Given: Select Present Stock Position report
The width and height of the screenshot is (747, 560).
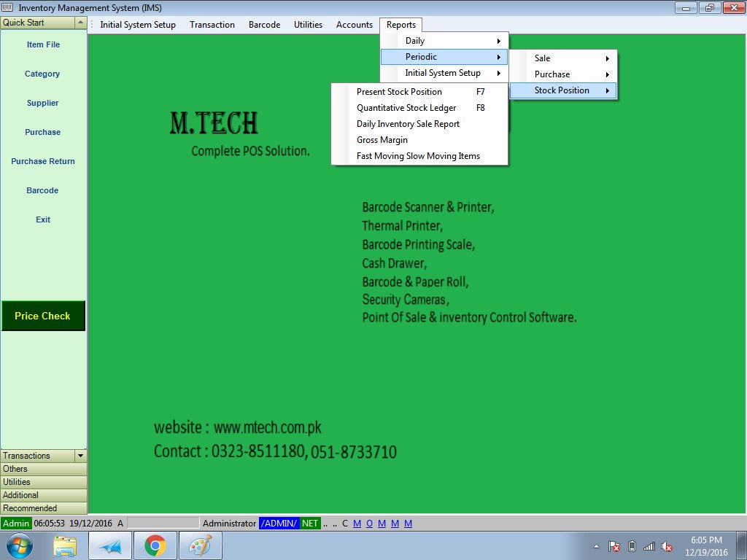Looking at the screenshot, I should pos(399,92).
